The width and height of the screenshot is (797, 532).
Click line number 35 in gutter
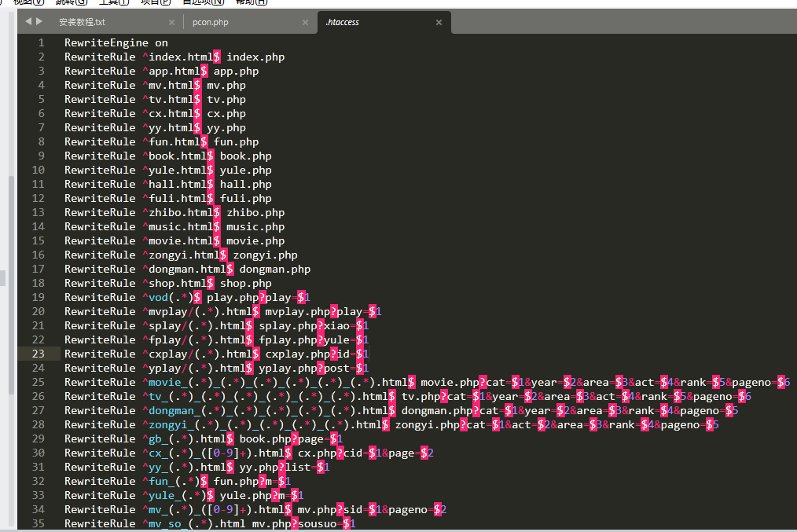(39, 523)
